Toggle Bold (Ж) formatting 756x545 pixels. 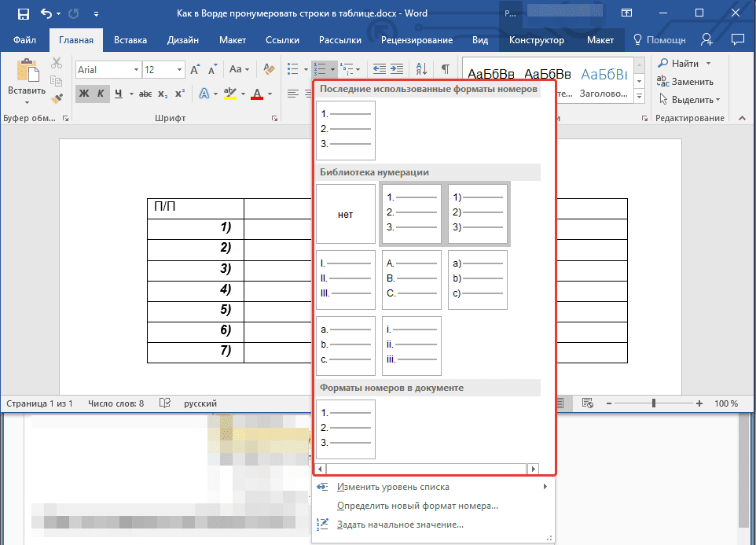click(x=83, y=94)
